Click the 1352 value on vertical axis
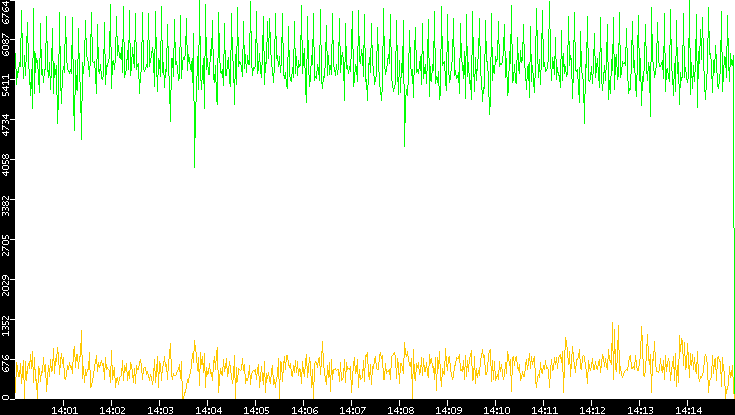Image resolution: width=735 pixels, height=415 pixels. [x=6, y=324]
